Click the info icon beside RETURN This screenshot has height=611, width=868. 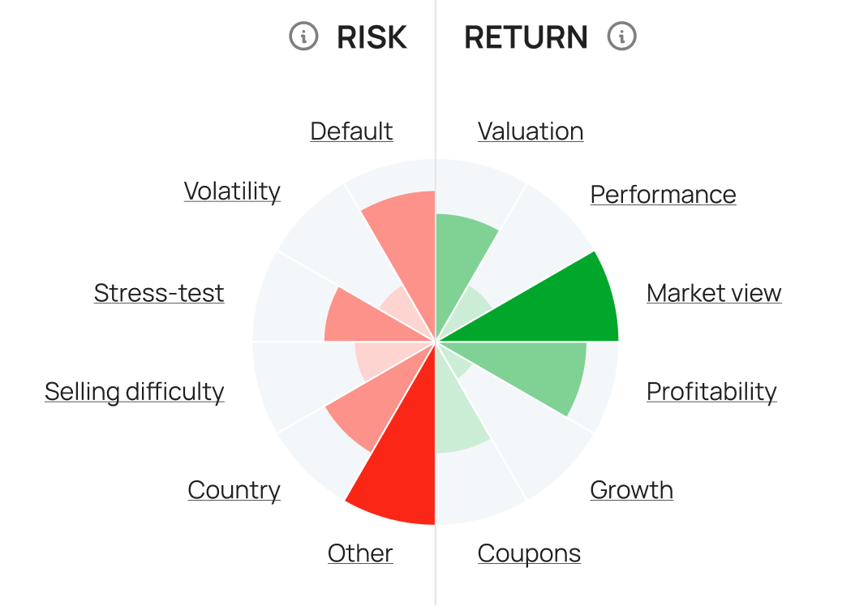pyautogui.click(x=622, y=37)
